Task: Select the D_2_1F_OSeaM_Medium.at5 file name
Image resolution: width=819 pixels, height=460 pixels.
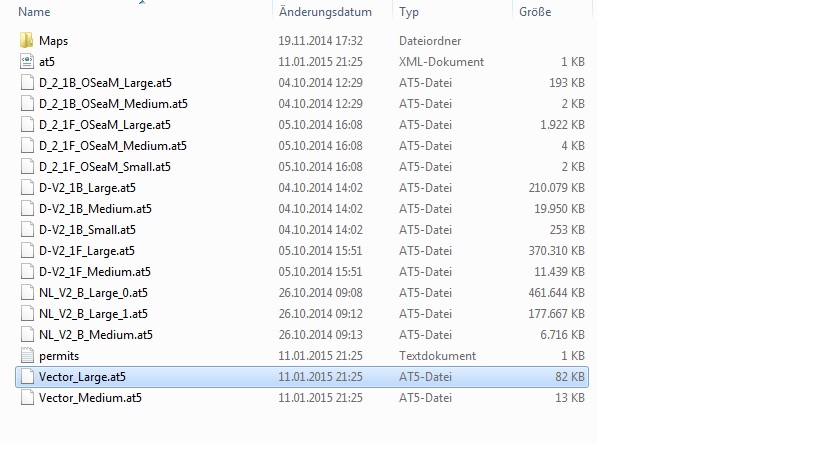Action: pos(112,146)
